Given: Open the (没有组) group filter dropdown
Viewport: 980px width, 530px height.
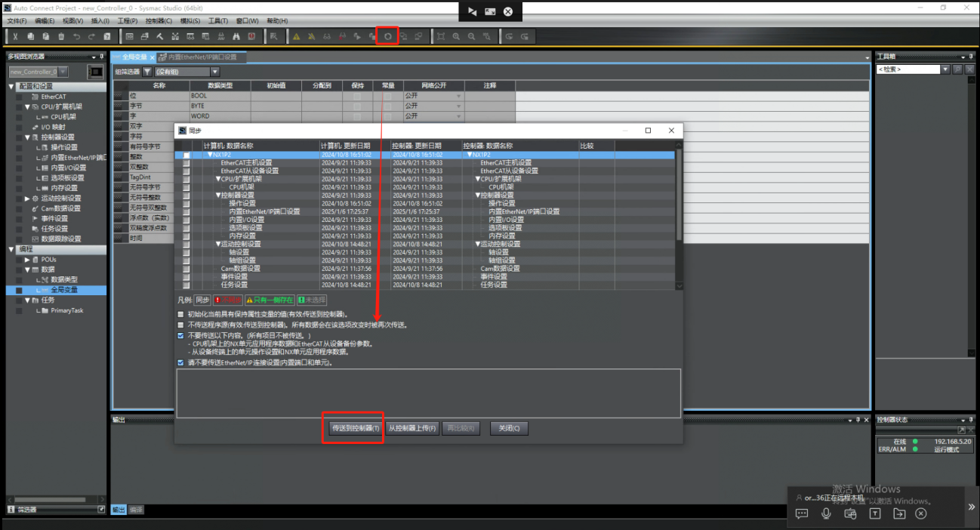Looking at the screenshot, I should pos(214,72).
